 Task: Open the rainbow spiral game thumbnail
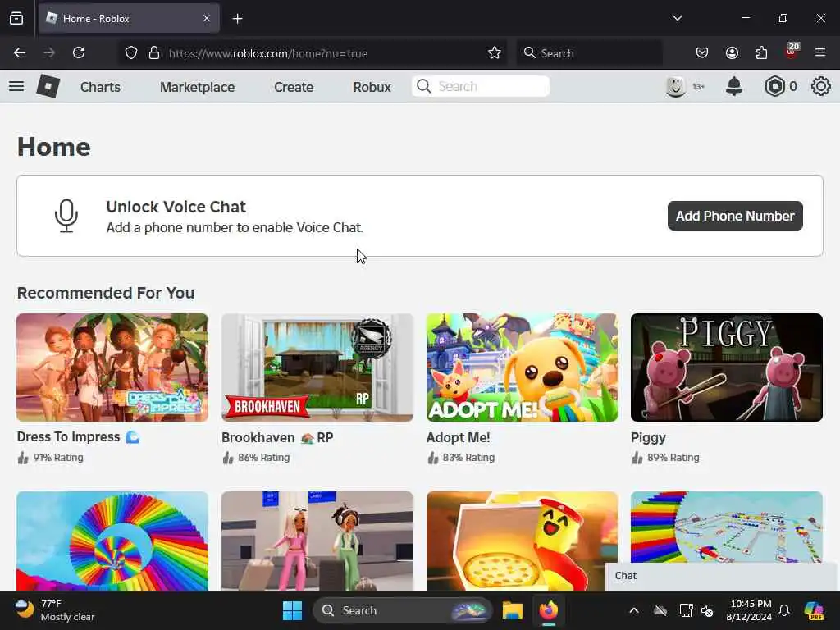click(x=112, y=541)
